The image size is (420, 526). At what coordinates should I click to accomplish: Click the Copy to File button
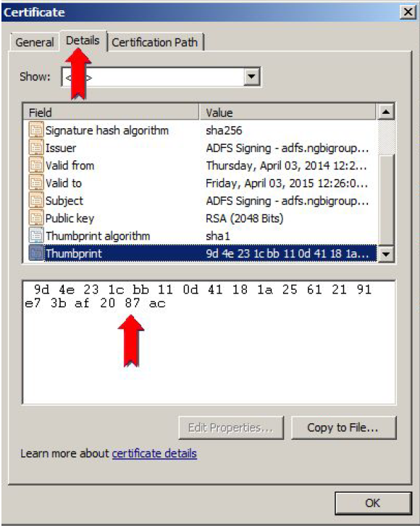(x=343, y=427)
